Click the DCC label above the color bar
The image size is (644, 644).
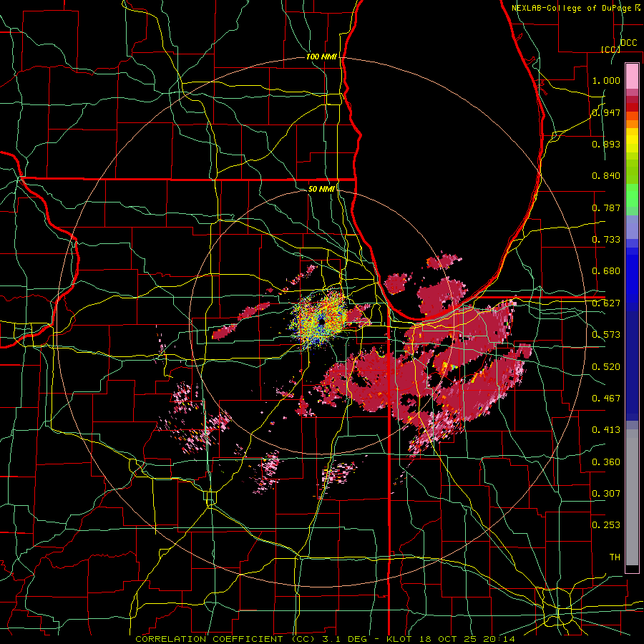pyautogui.click(x=628, y=43)
